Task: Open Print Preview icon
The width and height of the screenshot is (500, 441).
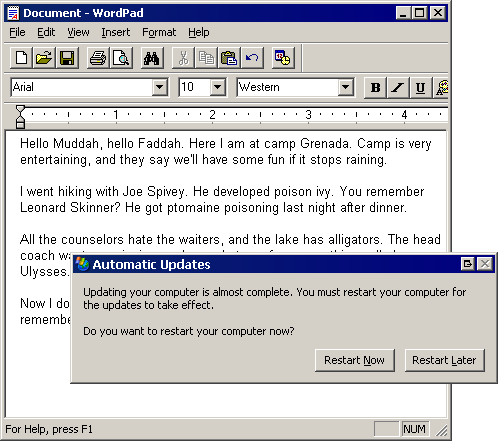Action: point(121,58)
